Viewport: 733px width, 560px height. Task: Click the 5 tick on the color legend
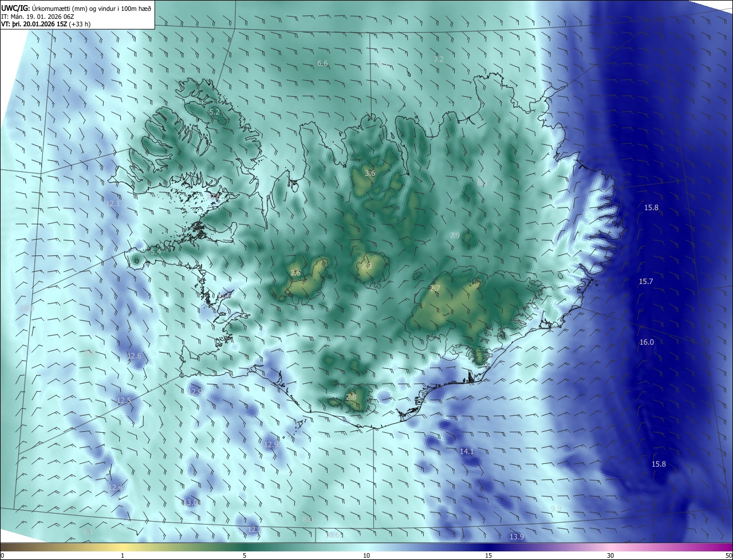(245, 555)
